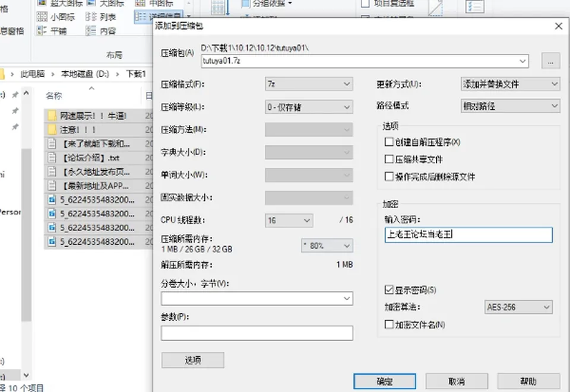Open the archive browse "..." button
Screen dimensions: 570x392
pyautogui.click(x=550, y=61)
